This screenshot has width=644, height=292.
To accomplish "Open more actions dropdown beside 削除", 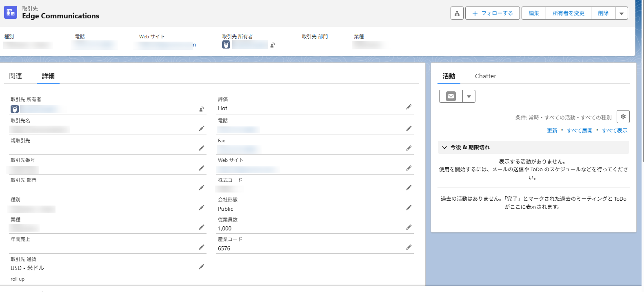I will (622, 13).
